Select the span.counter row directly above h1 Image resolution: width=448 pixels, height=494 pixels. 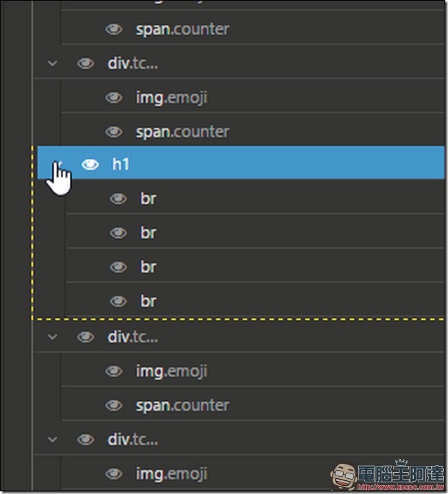click(253, 131)
